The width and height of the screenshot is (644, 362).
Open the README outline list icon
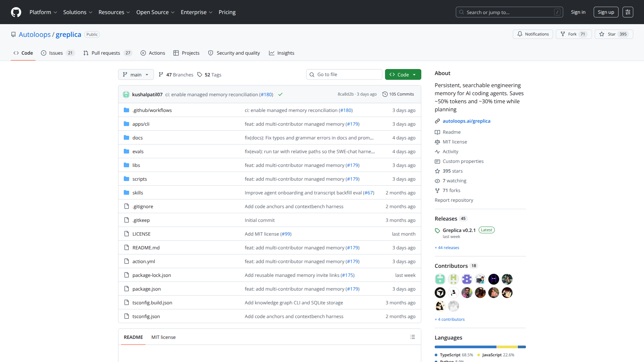click(413, 337)
